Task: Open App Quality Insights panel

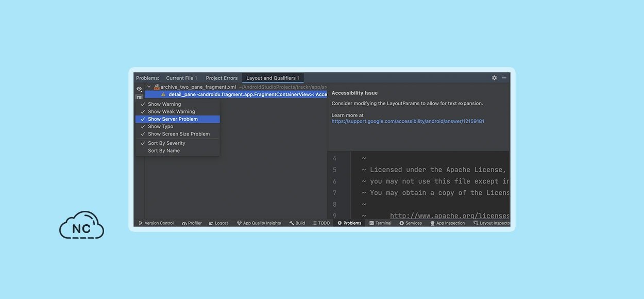Action: pyautogui.click(x=259, y=223)
